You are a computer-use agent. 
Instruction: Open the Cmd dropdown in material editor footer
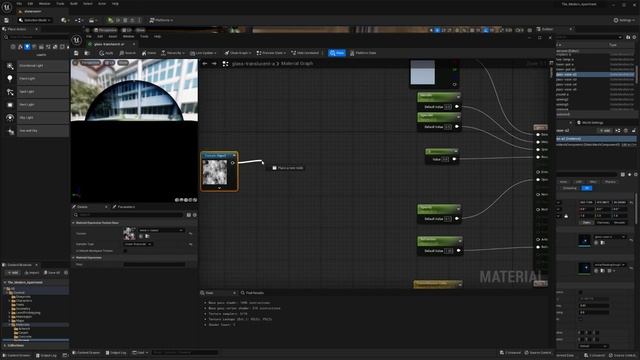140,353
